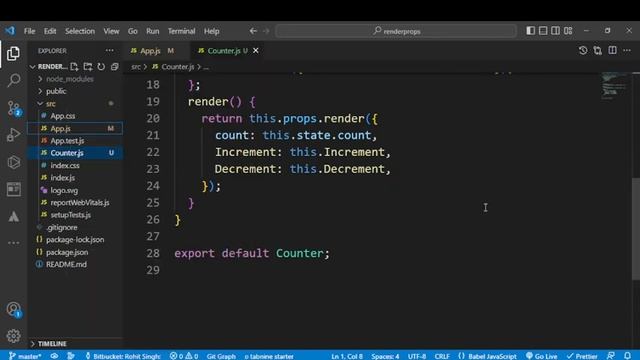
Task: Open the Run and Debug view
Action: tap(13, 135)
